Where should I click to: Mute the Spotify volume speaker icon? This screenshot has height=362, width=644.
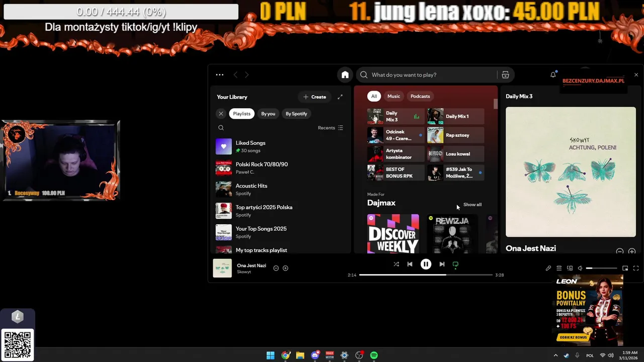pos(580,268)
